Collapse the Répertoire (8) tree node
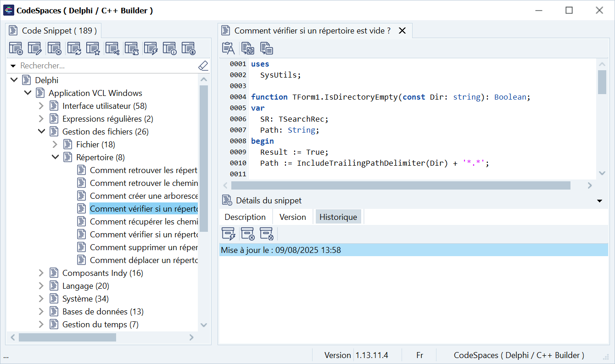 [55, 157]
